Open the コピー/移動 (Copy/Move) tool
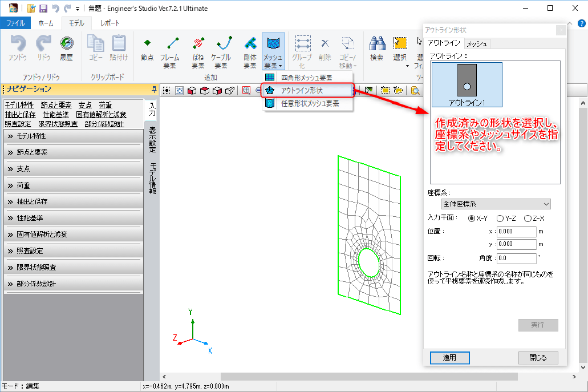The height and width of the screenshot is (392, 588). pos(348,51)
